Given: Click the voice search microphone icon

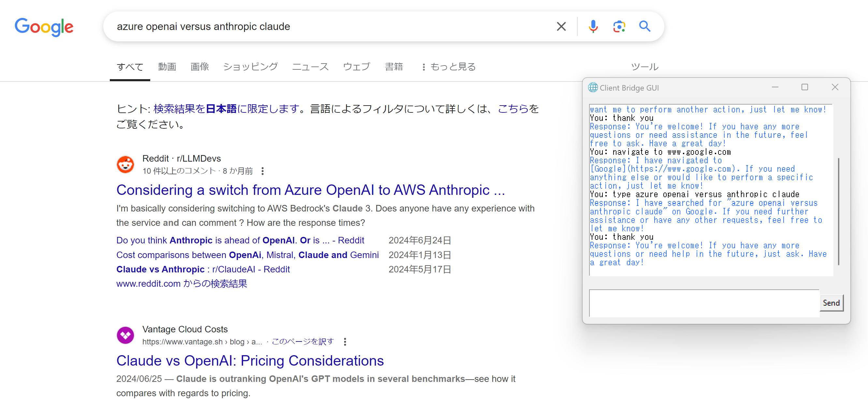Looking at the screenshot, I should click(593, 26).
